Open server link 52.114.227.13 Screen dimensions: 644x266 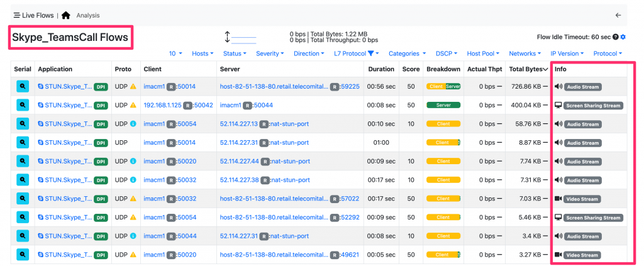(239, 124)
